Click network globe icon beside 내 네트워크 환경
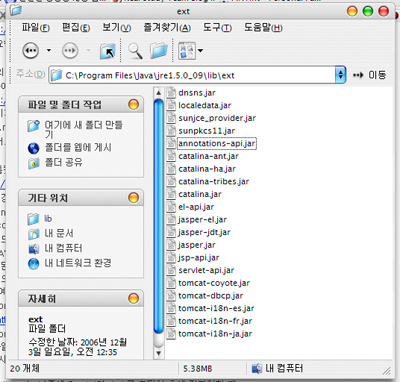This screenshot has width=400, height=382. [33, 263]
